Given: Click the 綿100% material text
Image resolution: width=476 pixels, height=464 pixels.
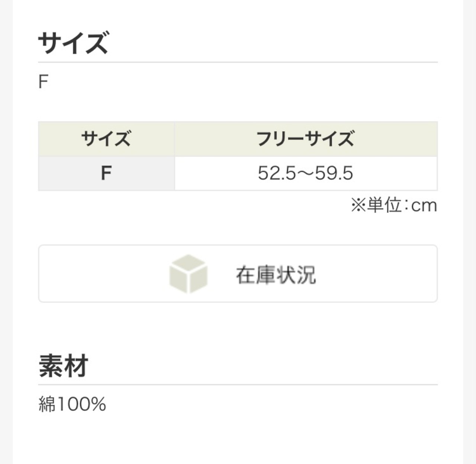Looking at the screenshot, I should click(x=73, y=404).
